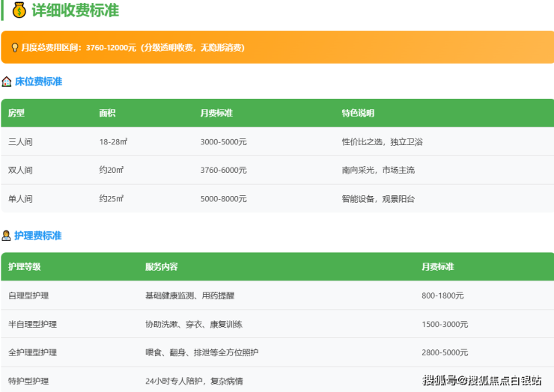Image resolution: width=554 pixels, height=392 pixels.
Task: Click the house icon next to 床位费标准
Action: tap(7, 82)
